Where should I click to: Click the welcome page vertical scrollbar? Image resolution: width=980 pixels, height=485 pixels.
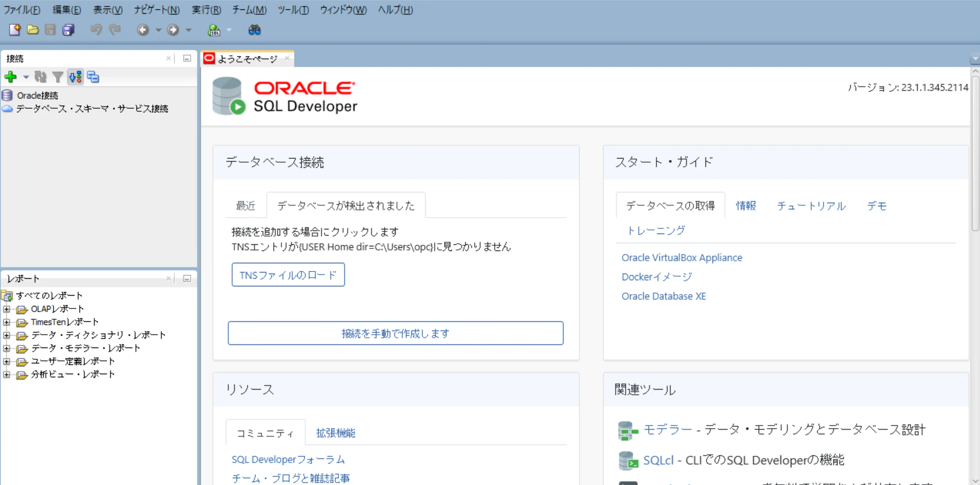[x=975, y=154]
